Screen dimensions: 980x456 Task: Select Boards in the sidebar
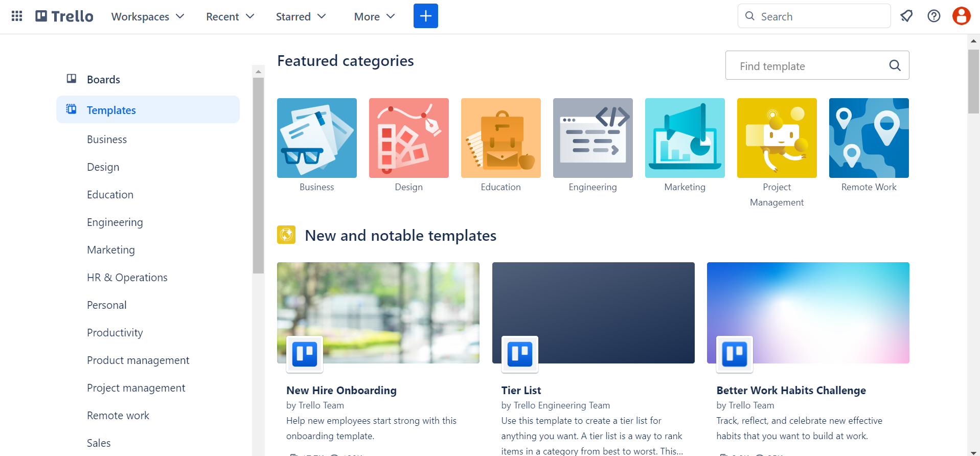pos(148,79)
